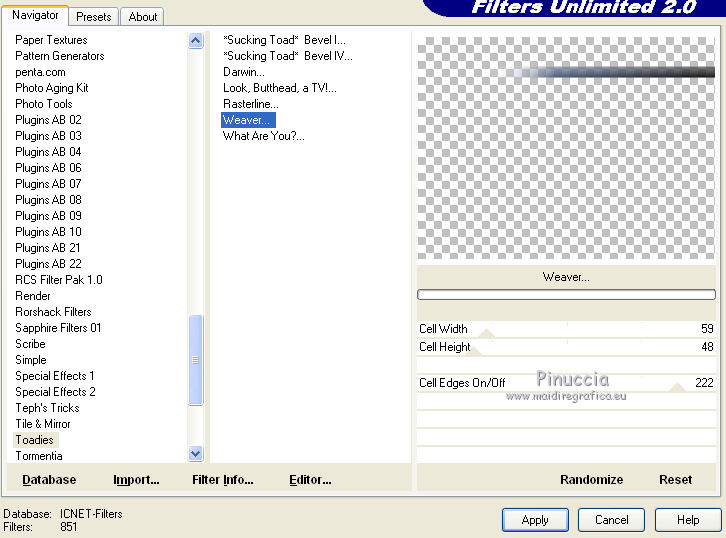726x538 pixels.
Task: Choose Look, Butthead, a TV! filter
Action: click(280, 88)
